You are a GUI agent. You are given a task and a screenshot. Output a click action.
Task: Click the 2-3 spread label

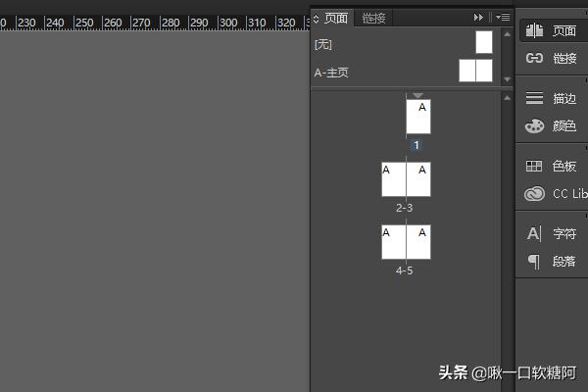[x=404, y=208]
